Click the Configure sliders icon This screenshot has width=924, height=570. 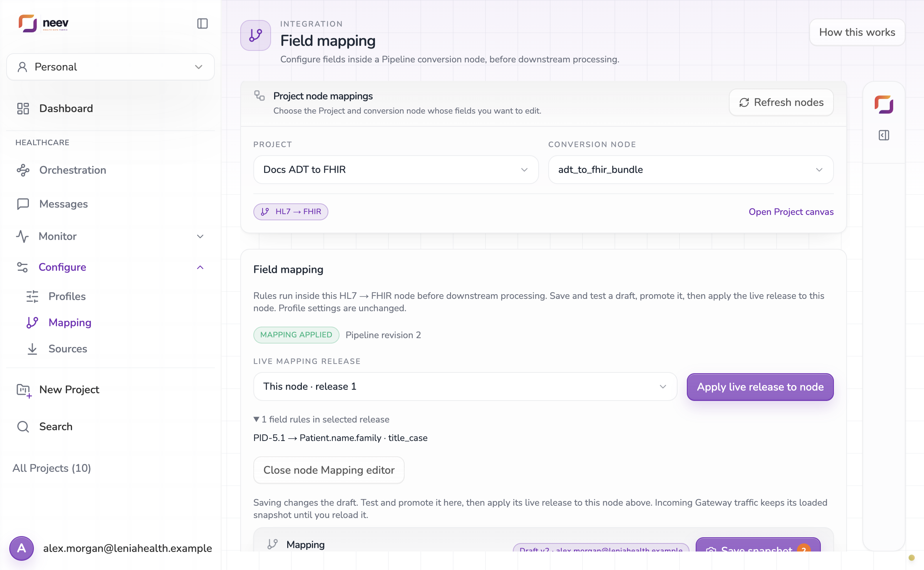[23, 267]
